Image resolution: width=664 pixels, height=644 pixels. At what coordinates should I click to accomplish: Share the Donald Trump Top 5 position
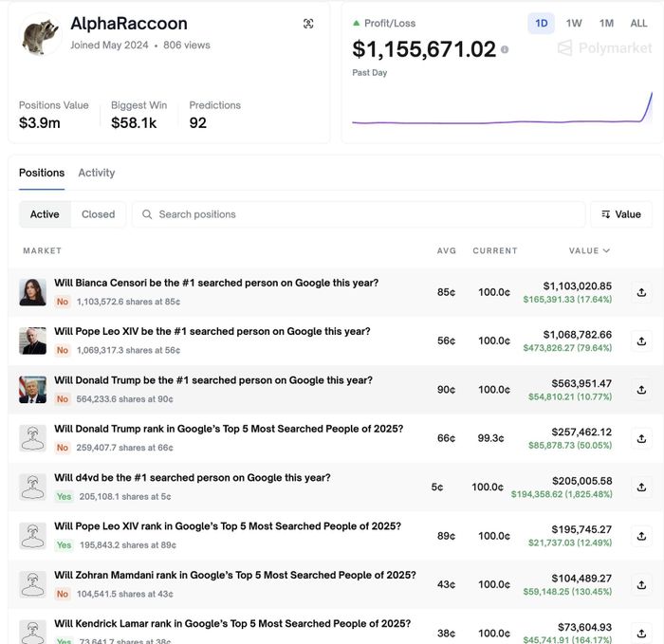[641, 438]
